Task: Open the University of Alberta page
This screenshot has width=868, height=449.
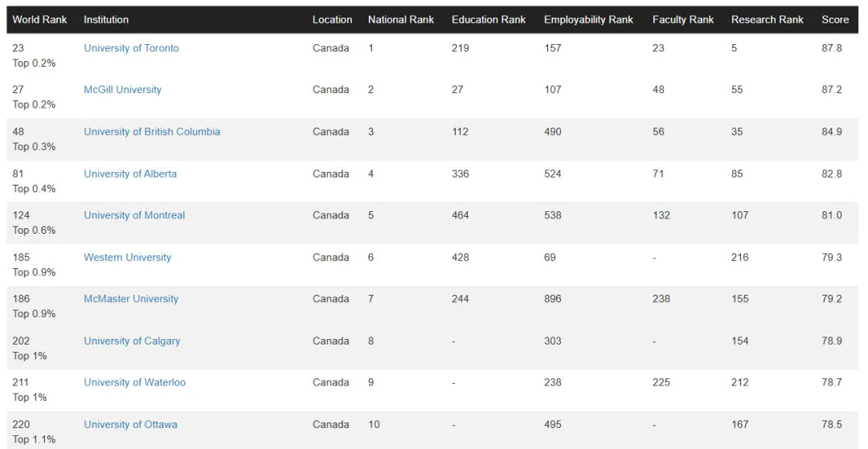Action: pos(130,173)
